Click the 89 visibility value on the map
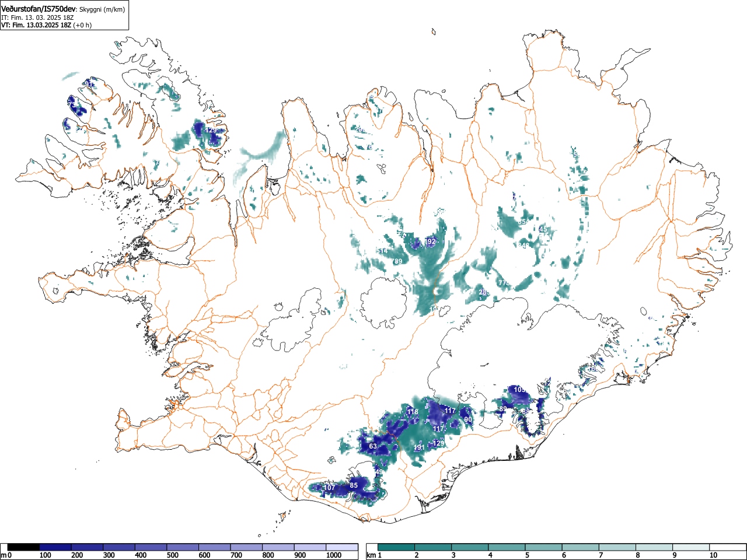 (503, 409)
